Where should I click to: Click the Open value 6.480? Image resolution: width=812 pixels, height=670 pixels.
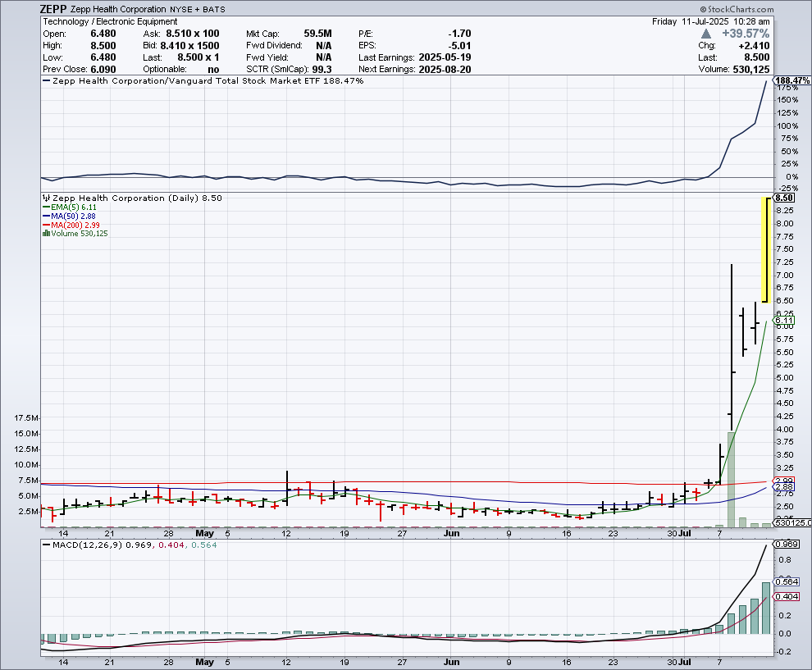[103, 34]
